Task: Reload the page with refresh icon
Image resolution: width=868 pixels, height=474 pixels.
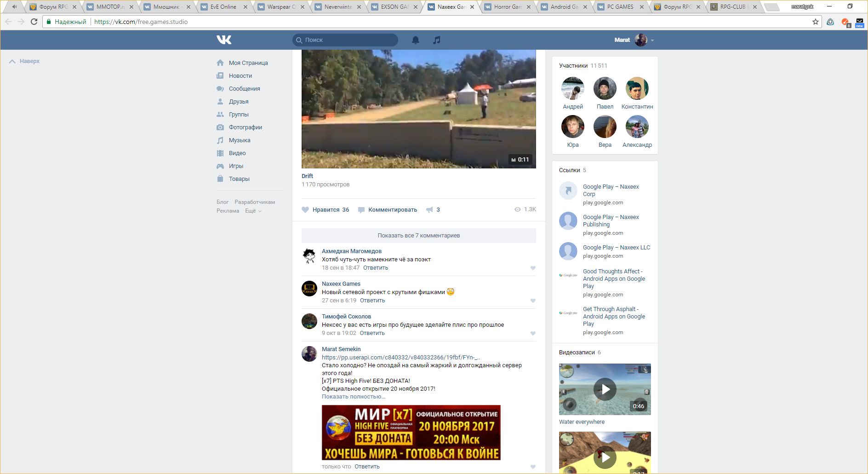Action: coord(34,22)
